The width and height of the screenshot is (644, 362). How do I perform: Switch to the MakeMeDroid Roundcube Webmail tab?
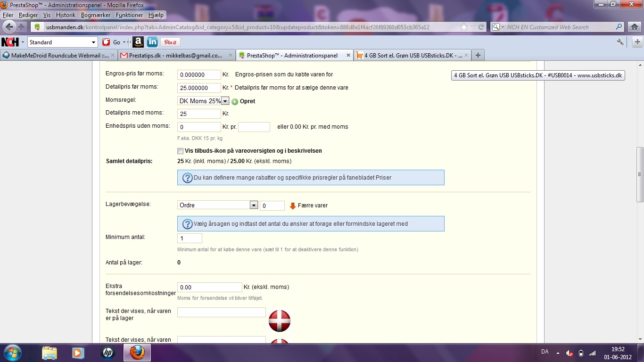(59, 55)
